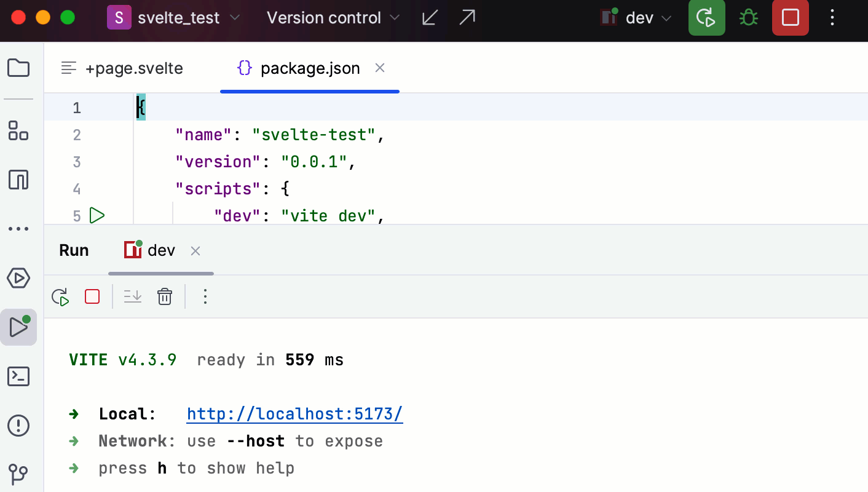Rerun 'dev' in the Run panel toolbar
The width and height of the screenshot is (868, 492).
point(60,297)
